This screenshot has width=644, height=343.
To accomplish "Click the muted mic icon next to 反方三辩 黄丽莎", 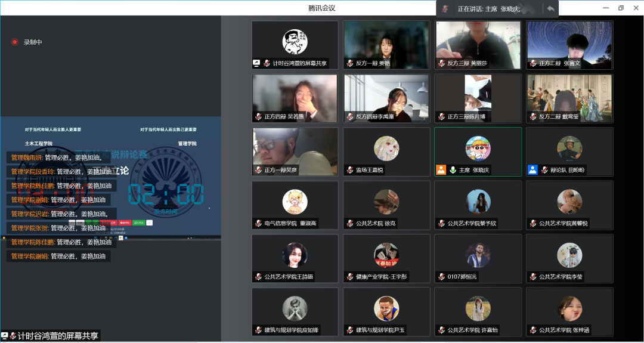I will click(441, 63).
